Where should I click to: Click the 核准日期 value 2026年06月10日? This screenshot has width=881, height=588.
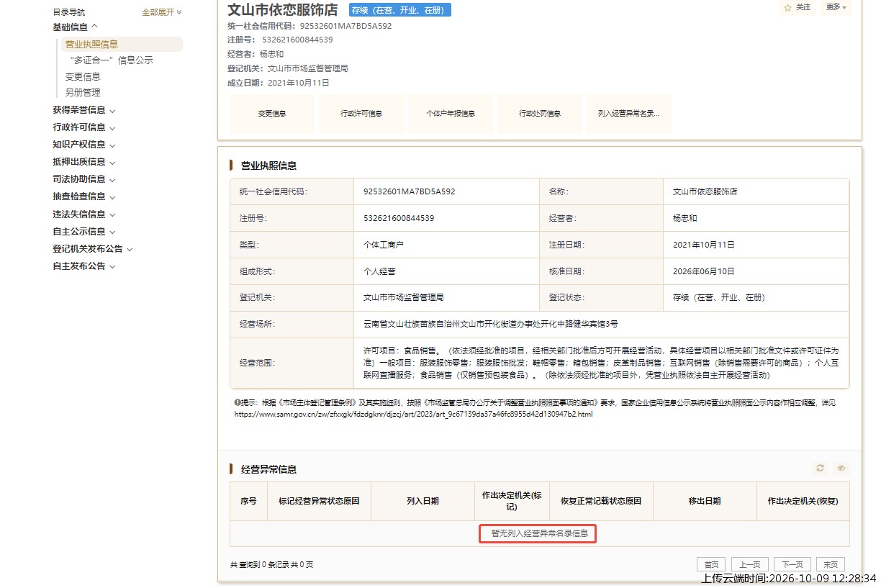point(704,271)
